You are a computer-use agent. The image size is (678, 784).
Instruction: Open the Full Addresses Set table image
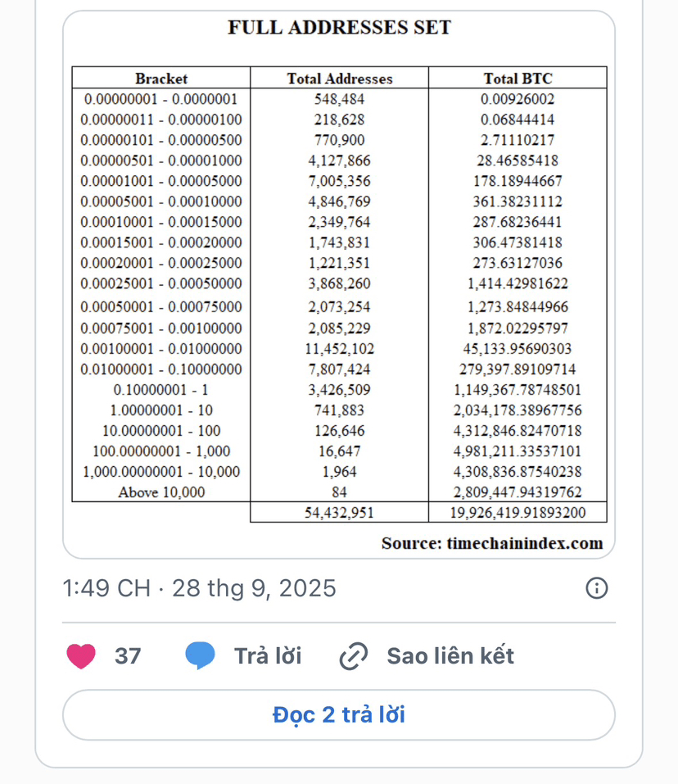tap(339, 284)
